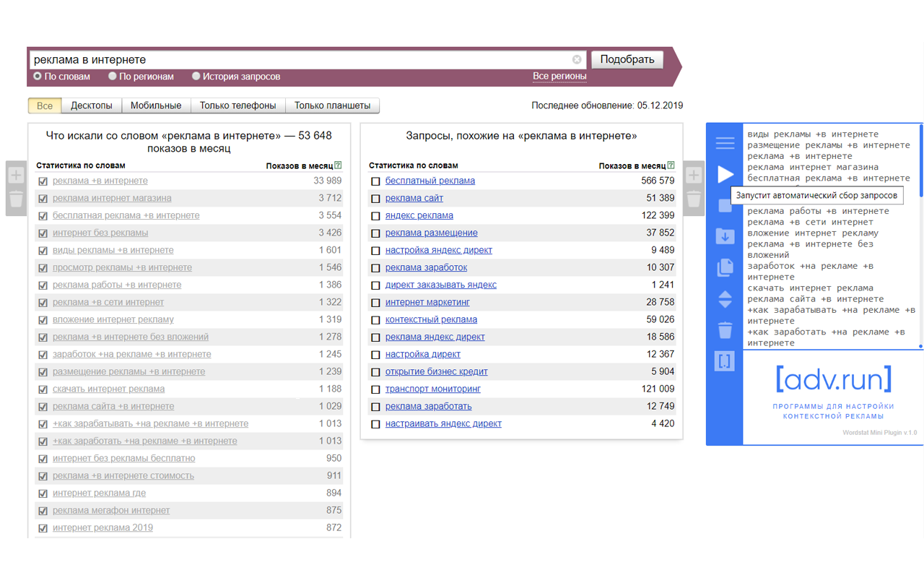
Task: Select the 'По регионам' radio button
Action: click(113, 76)
